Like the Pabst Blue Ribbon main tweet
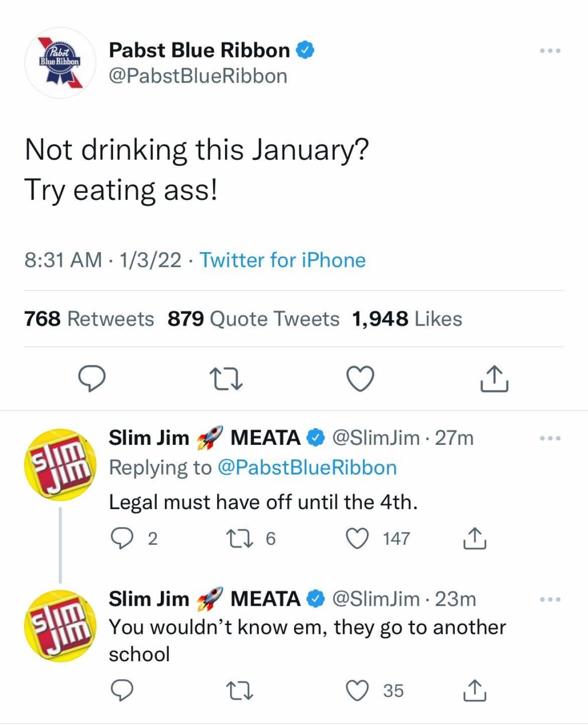Image resolution: width=588 pixels, height=725 pixels. pyautogui.click(x=361, y=379)
